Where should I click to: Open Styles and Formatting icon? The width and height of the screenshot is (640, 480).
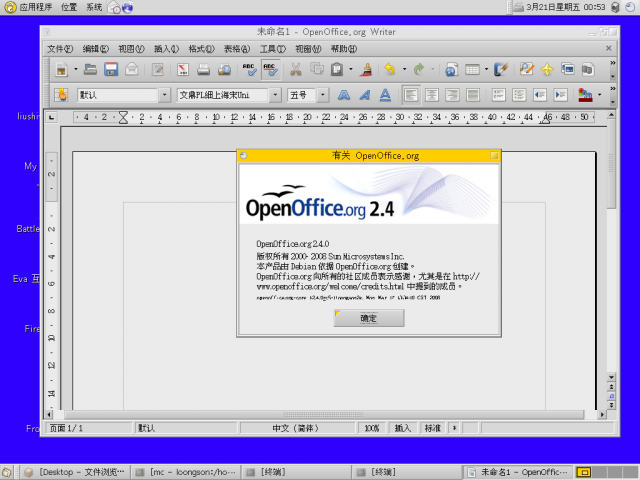point(61,95)
